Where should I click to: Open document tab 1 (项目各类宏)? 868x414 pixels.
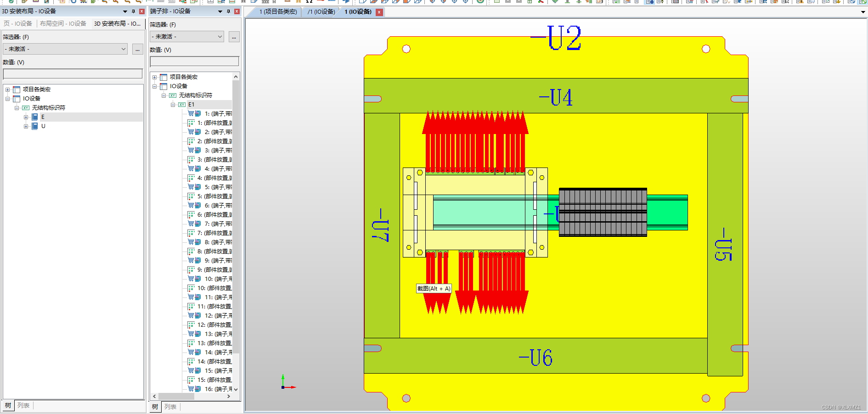click(277, 12)
